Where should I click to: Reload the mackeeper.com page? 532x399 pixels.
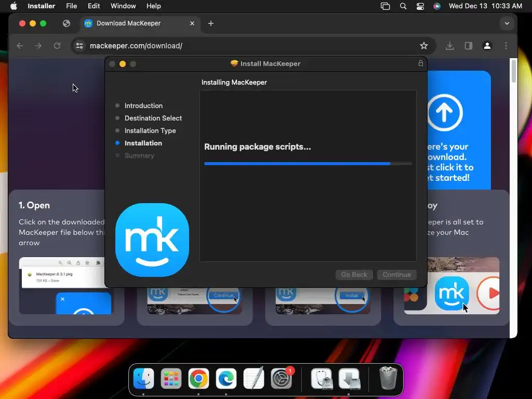[57, 46]
